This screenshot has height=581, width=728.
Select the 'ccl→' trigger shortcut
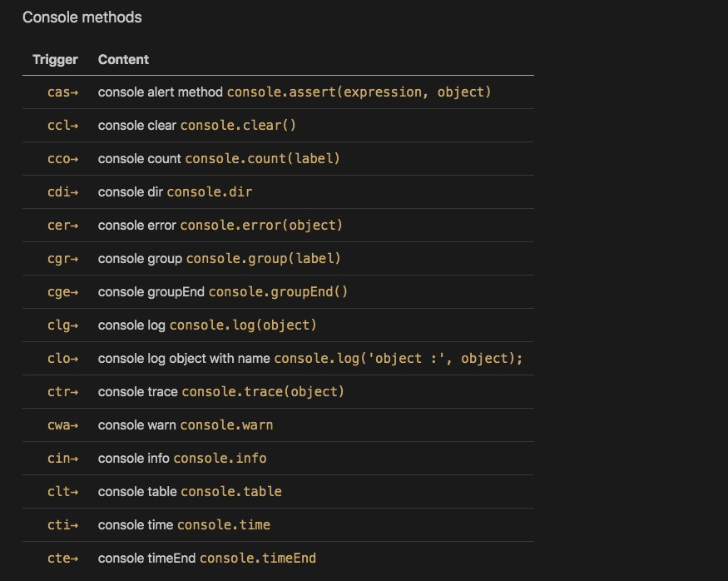click(x=62, y=126)
